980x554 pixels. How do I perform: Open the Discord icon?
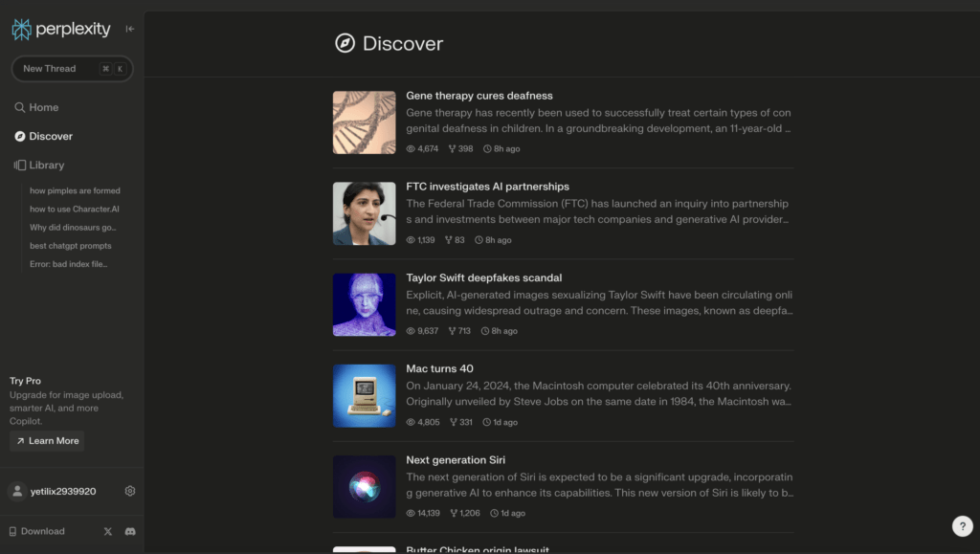[x=130, y=531]
